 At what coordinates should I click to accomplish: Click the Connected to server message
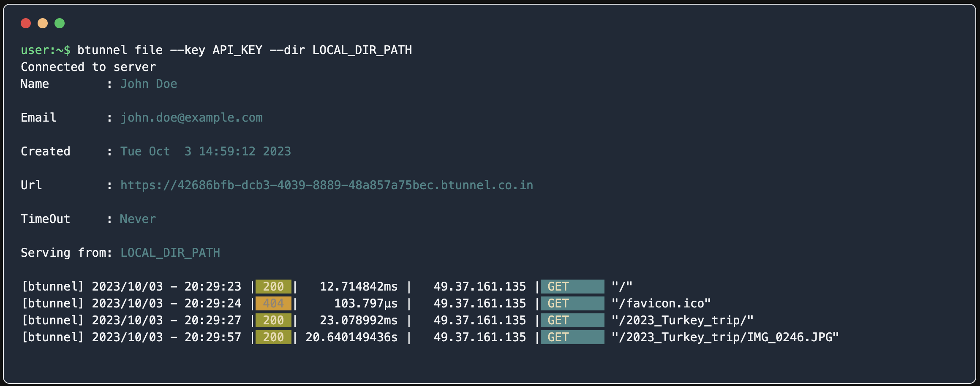[88, 67]
